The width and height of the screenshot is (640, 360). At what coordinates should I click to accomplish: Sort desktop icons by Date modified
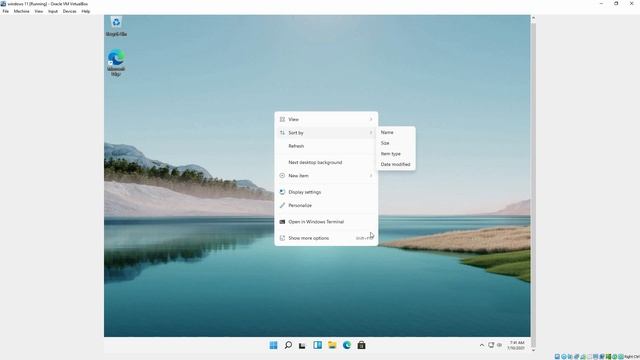pos(396,164)
